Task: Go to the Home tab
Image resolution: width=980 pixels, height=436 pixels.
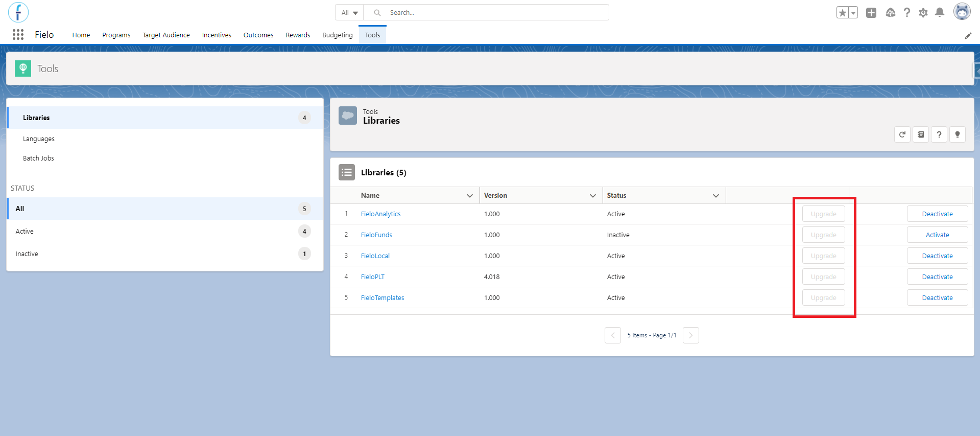Action: tap(81, 35)
